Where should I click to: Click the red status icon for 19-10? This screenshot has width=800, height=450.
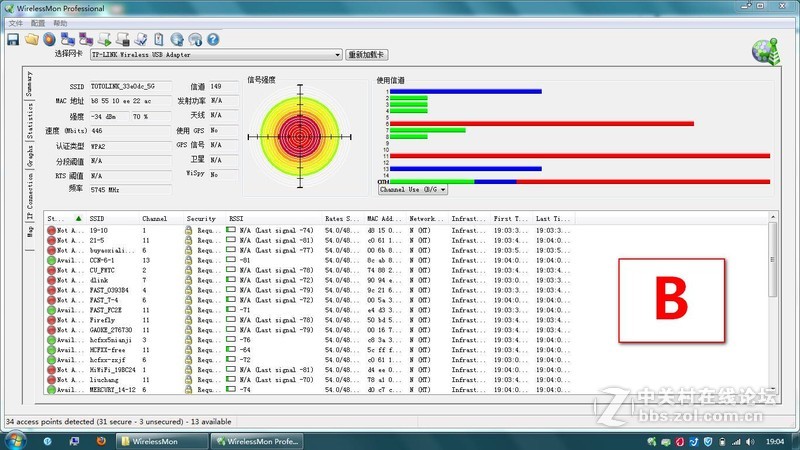tap(51, 231)
